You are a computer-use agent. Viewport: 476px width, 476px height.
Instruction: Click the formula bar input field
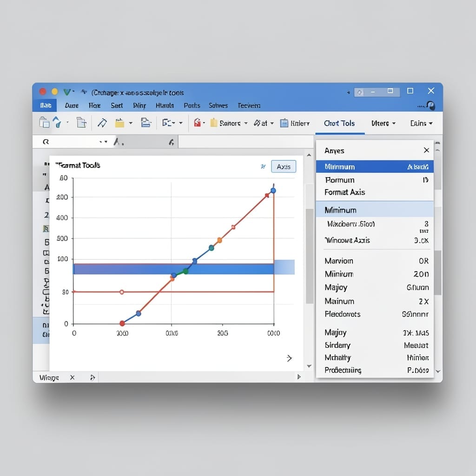(245, 142)
